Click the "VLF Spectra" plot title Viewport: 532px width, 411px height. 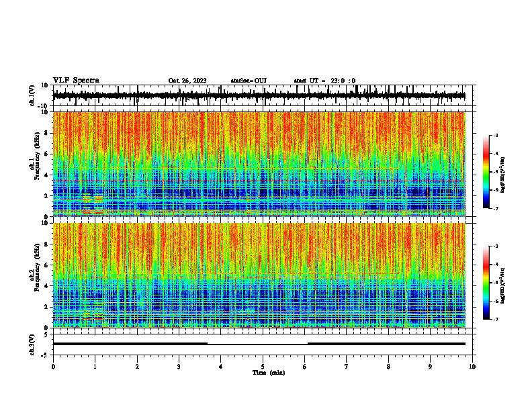pos(76,80)
